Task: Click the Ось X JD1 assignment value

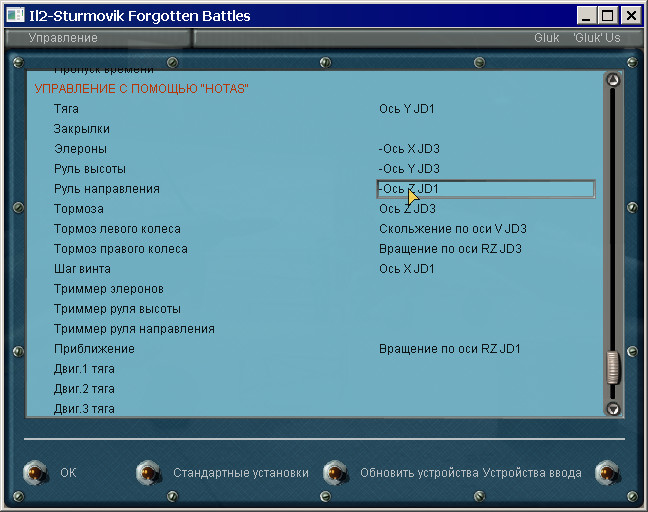Action: [407, 269]
